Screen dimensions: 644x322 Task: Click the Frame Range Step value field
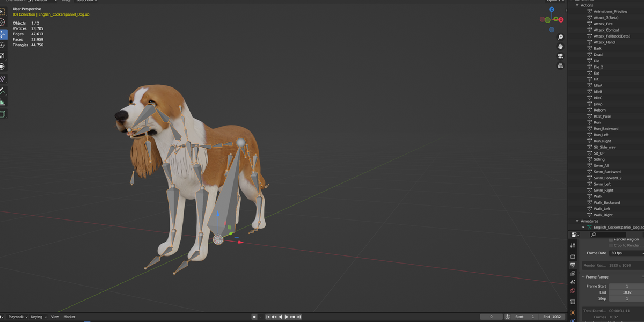tap(626, 298)
